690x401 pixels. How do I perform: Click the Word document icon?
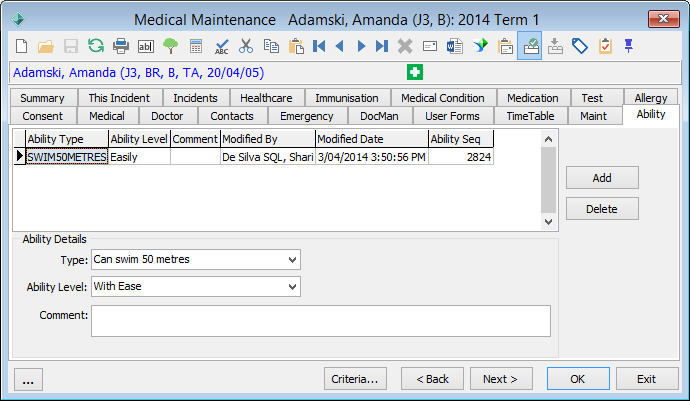pos(455,46)
